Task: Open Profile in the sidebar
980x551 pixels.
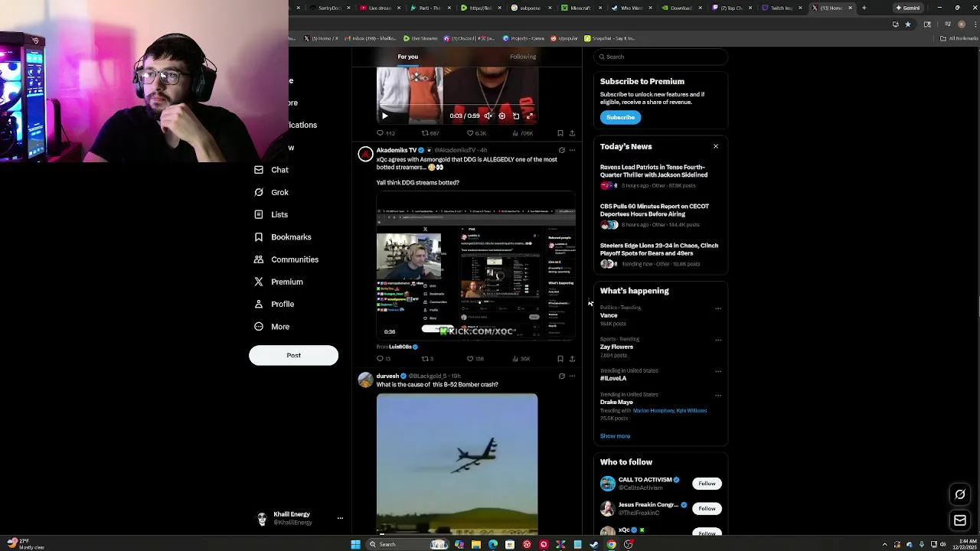Action: tap(274, 304)
